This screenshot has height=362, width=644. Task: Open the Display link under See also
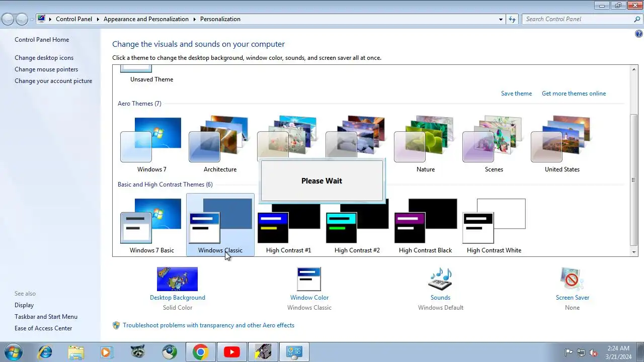24,305
